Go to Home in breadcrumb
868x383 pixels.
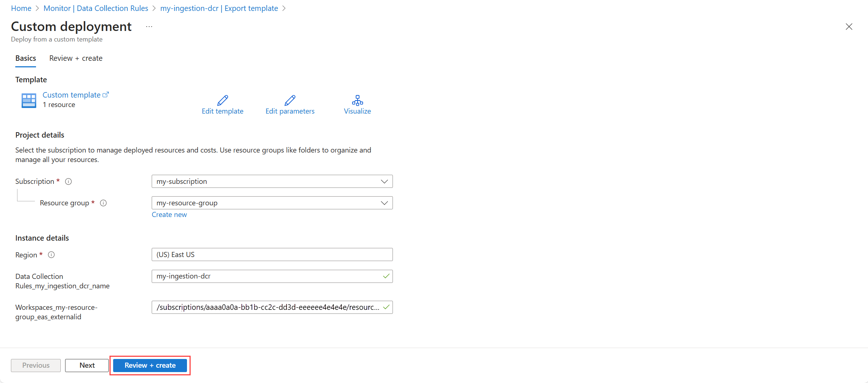(21, 8)
